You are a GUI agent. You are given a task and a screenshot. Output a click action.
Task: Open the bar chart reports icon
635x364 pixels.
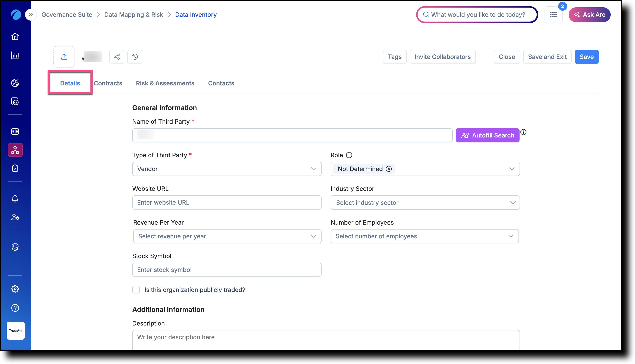[x=15, y=55]
